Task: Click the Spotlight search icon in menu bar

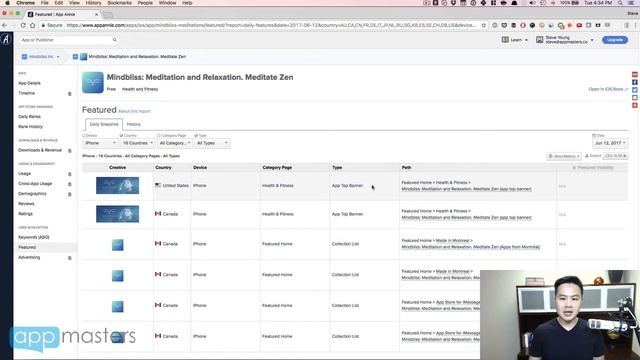Action: (x=620, y=3)
